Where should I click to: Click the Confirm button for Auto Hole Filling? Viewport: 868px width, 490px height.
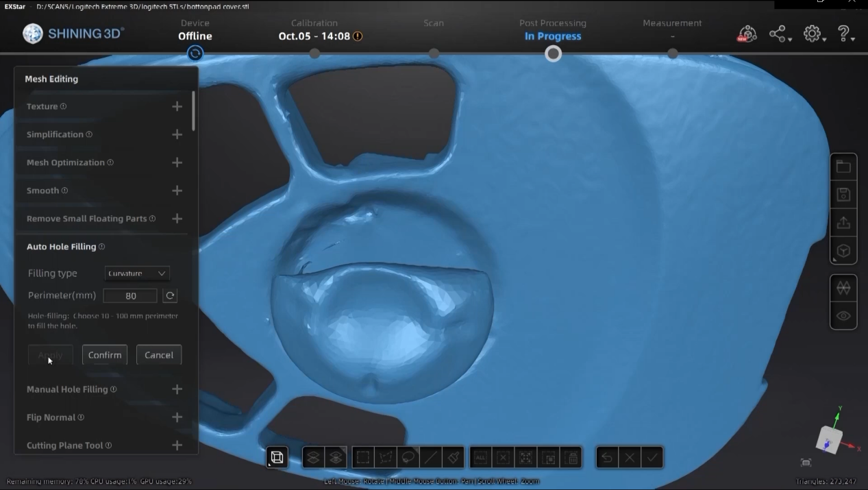(x=104, y=354)
